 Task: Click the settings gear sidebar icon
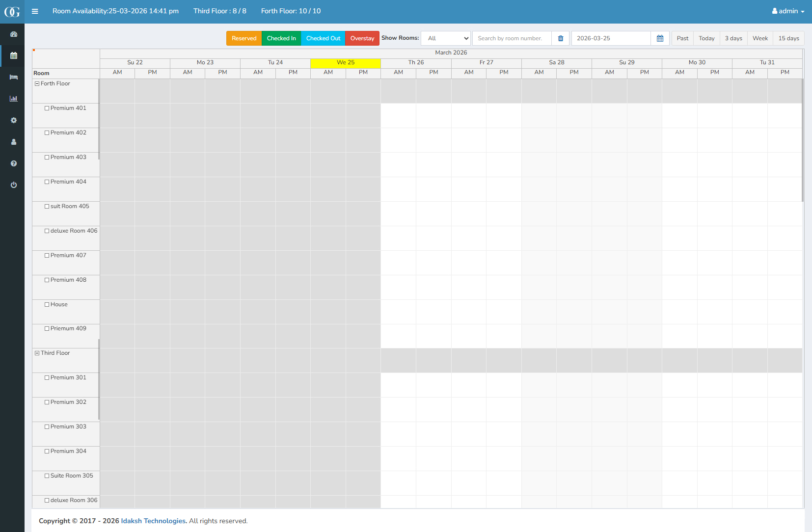coord(14,120)
